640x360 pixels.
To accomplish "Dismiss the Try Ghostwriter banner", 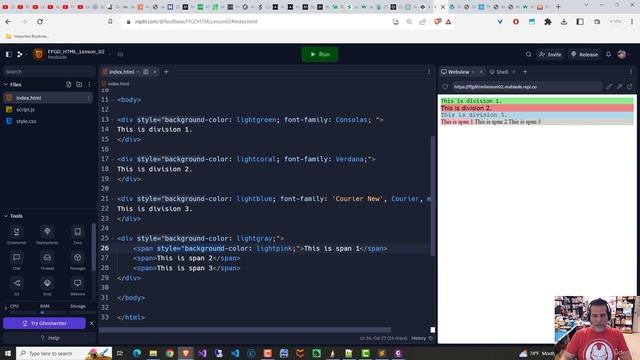I will coord(91,323).
